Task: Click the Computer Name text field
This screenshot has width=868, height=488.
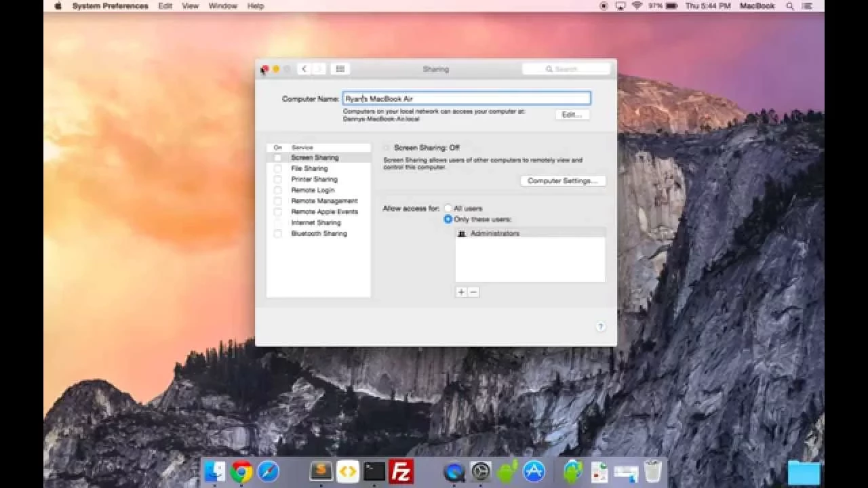Action: pos(467,99)
